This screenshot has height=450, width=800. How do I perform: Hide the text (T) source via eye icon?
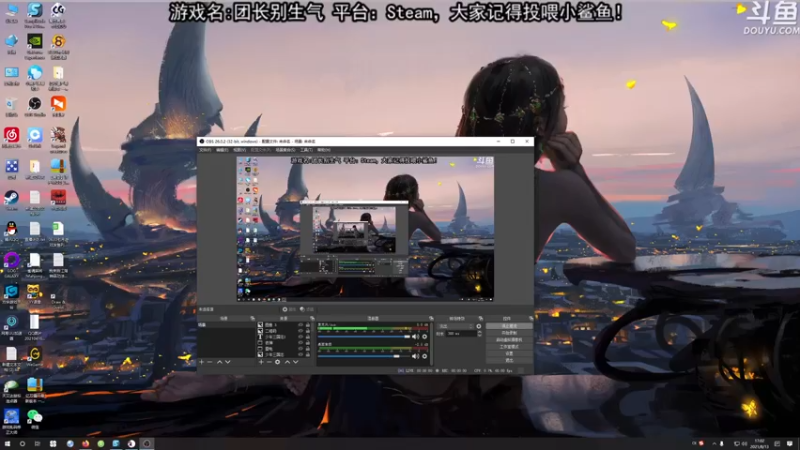[x=301, y=337]
